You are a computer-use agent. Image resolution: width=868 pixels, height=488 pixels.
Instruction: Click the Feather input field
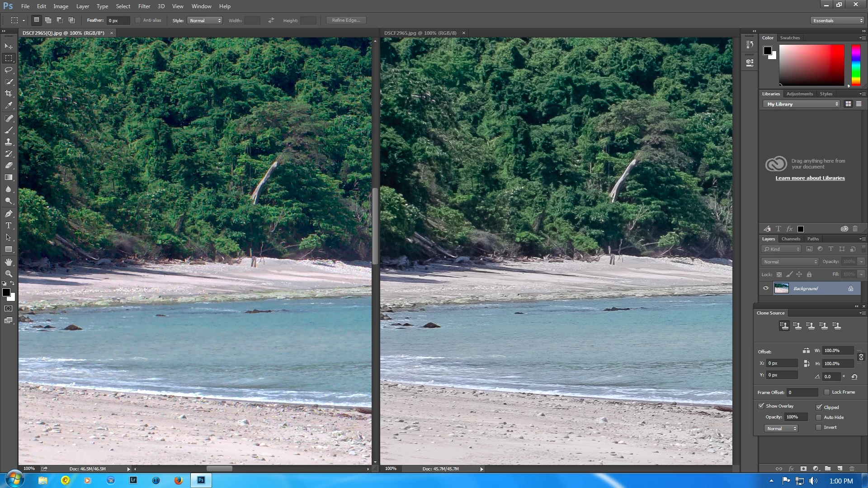pos(118,20)
